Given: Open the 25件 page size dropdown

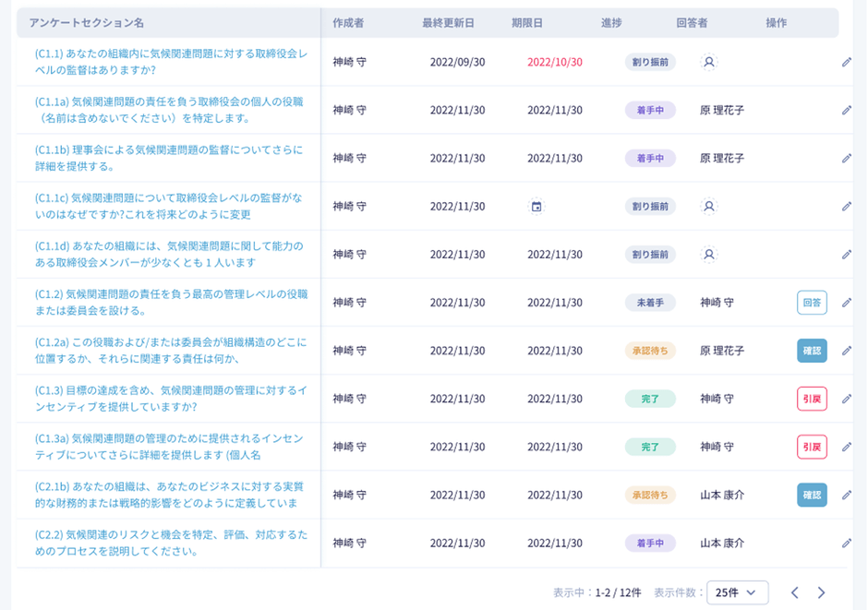Looking at the screenshot, I should [736, 593].
